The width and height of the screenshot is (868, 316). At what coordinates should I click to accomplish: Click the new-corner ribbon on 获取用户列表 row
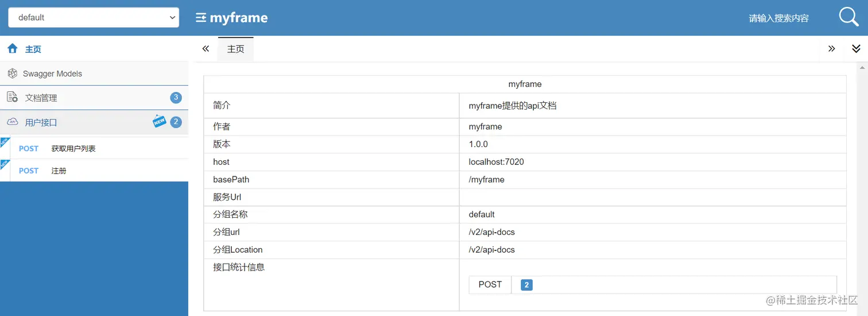click(x=4, y=142)
